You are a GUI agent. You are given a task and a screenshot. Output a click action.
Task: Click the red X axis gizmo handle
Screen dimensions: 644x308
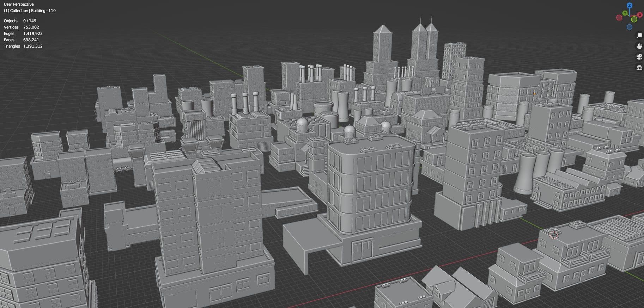click(x=640, y=15)
